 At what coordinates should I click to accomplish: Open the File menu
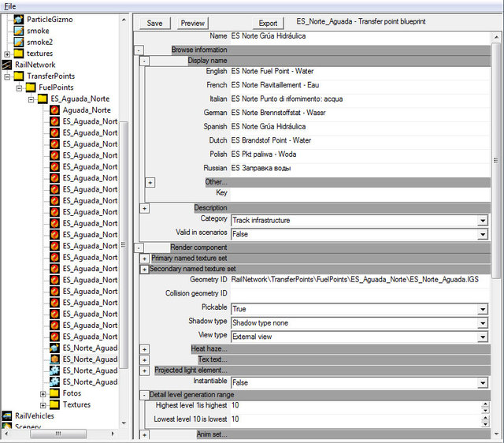pos(9,6)
